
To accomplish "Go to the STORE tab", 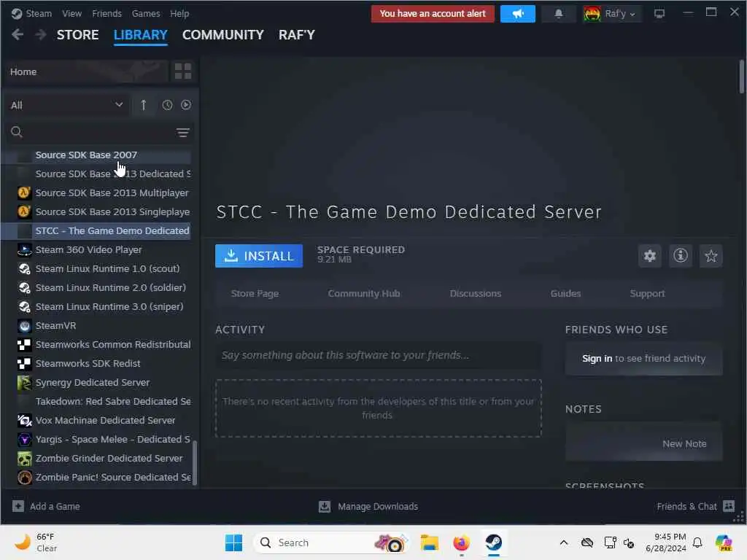I will [77, 35].
